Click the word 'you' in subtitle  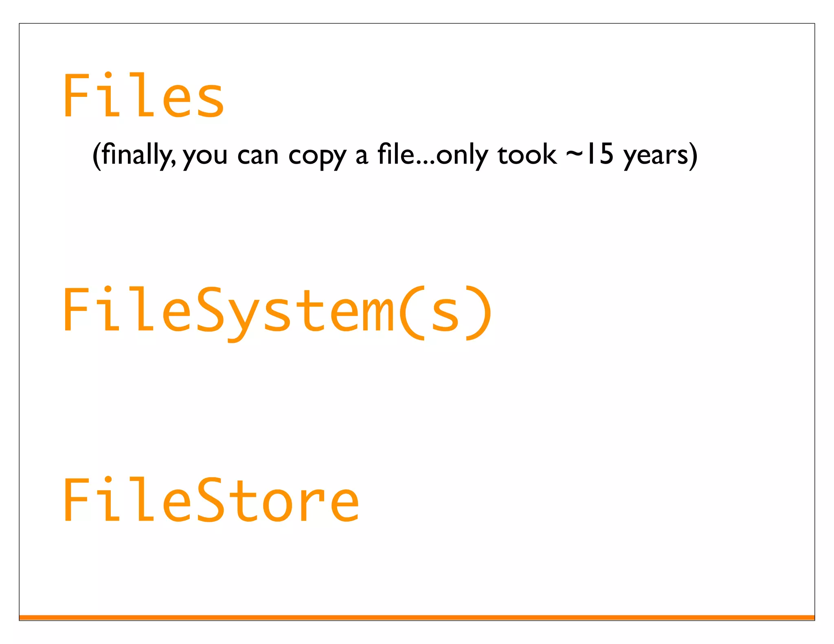click(204, 157)
